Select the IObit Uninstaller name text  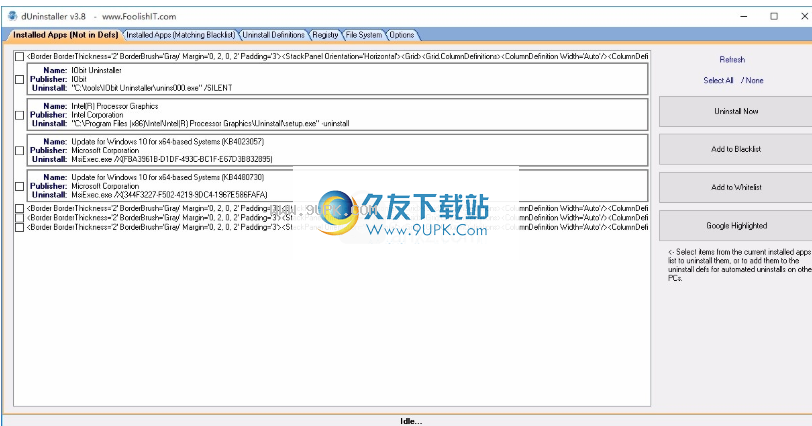(96, 70)
